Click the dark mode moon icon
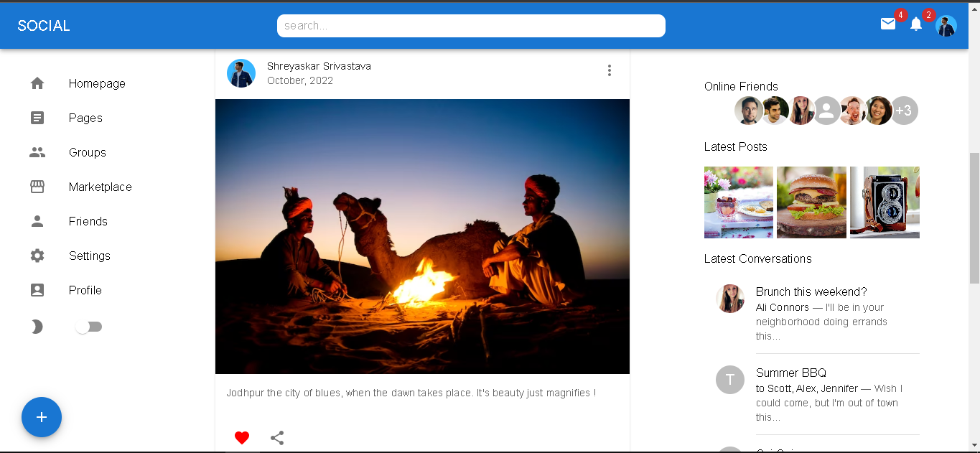Screen dimensions: 980x453 point(37,326)
